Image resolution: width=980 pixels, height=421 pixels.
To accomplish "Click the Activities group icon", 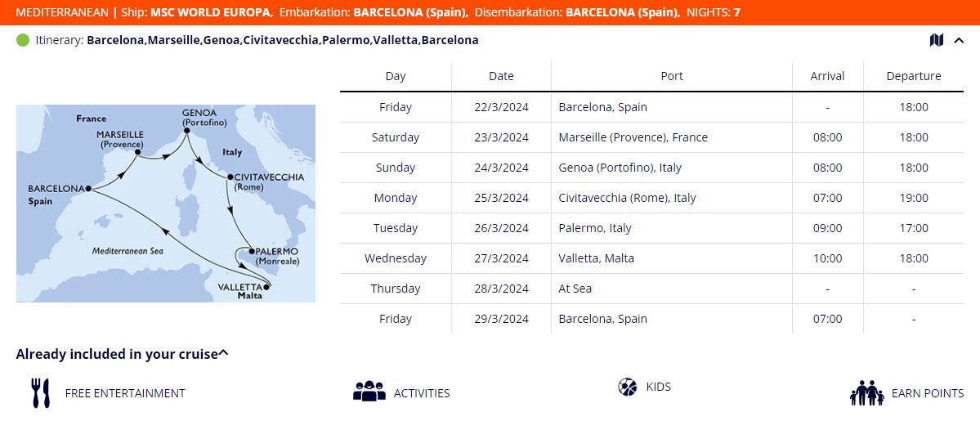I will (x=369, y=392).
